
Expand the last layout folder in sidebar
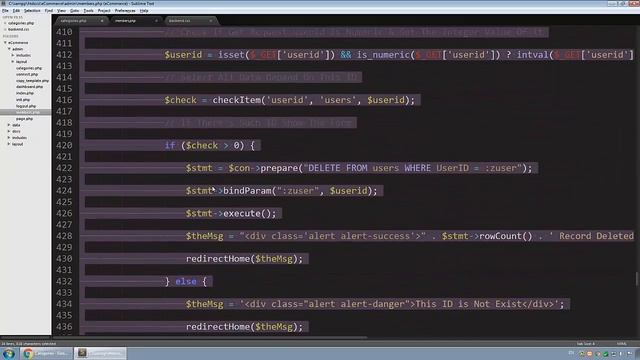pos(9,144)
